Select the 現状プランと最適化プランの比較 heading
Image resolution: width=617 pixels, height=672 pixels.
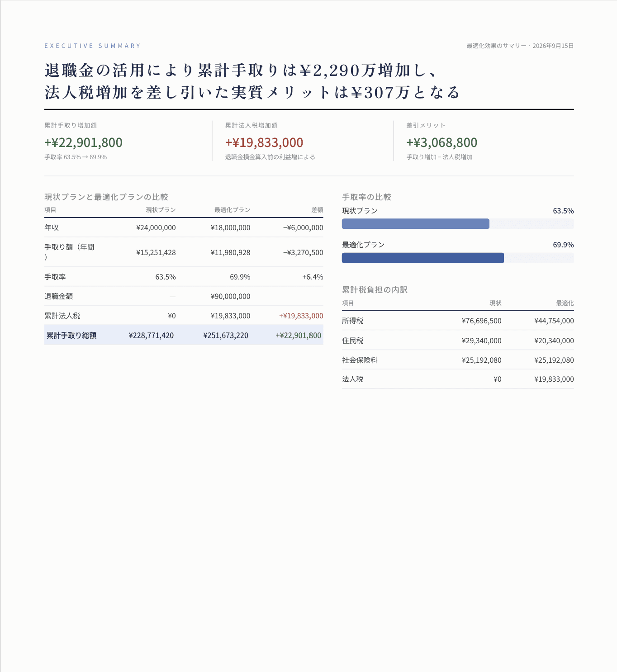106,197
